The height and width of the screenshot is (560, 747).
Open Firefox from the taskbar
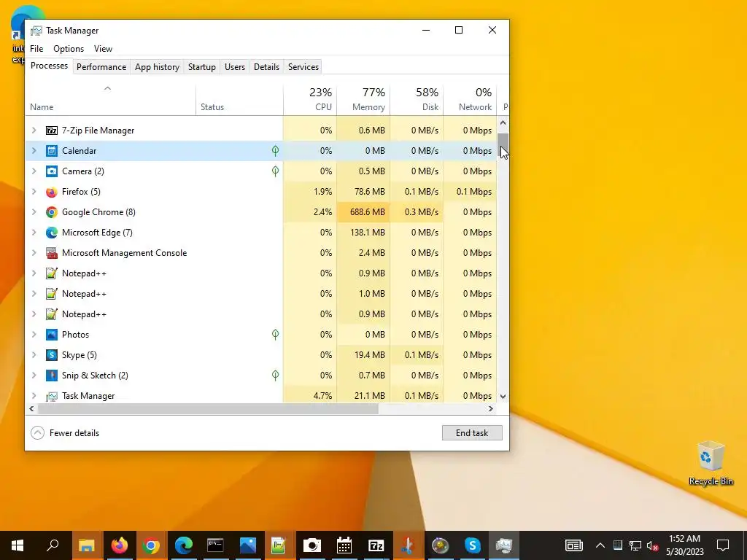click(x=119, y=545)
